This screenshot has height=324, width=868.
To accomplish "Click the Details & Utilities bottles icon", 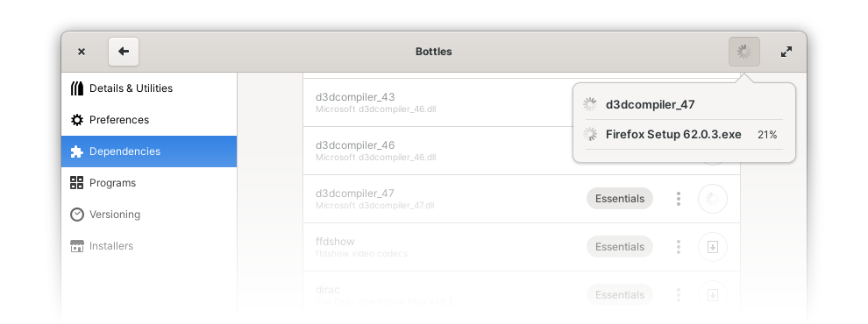I will (77, 88).
